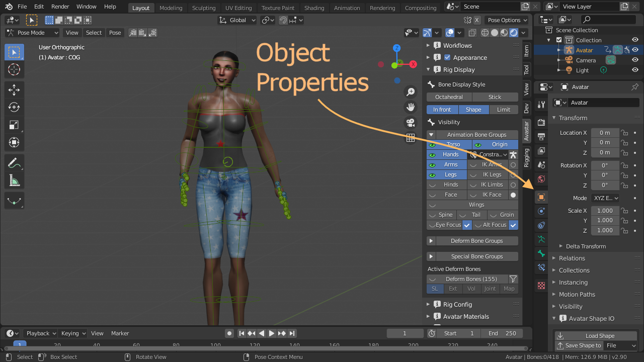Open the rotation Mode XYZ Euler dropdown
This screenshot has width=644, height=362.
tap(605, 198)
